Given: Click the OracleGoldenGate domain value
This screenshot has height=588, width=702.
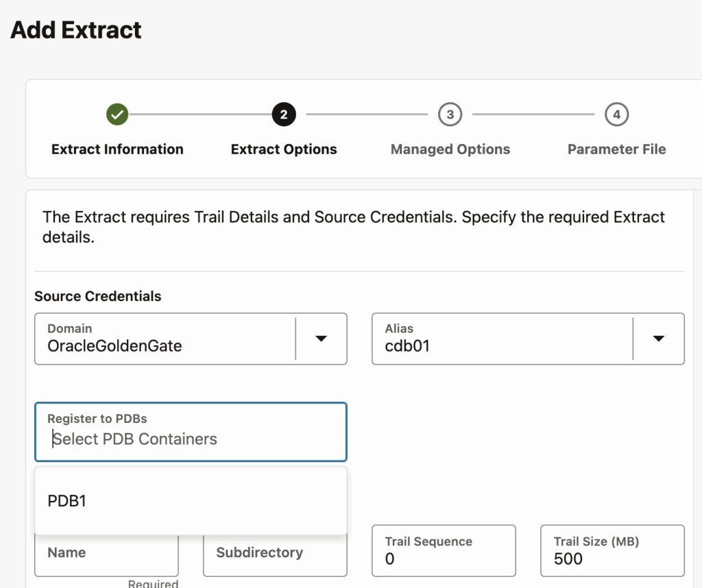Looking at the screenshot, I should click(x=114, y=346).
